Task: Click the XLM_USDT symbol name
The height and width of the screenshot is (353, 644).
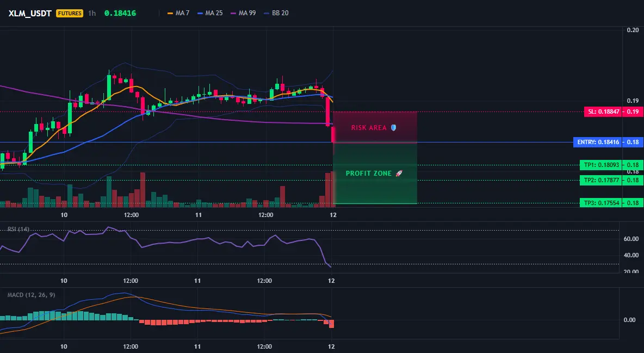Action: [30, 13]
